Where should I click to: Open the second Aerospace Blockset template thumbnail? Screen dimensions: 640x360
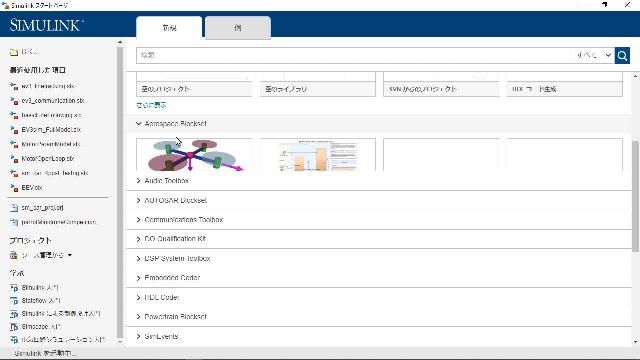[318, 155]
